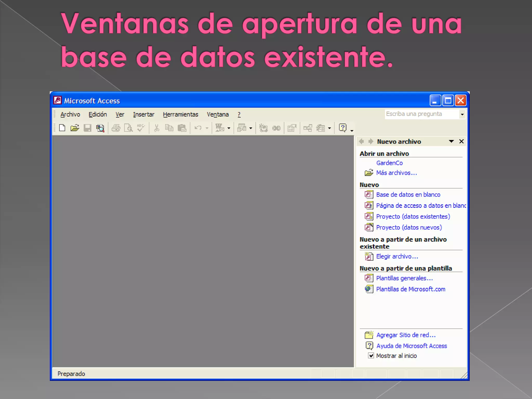Click the Copy toolbar icon
Screen dimensions: 532x399
tap(169, 128)
